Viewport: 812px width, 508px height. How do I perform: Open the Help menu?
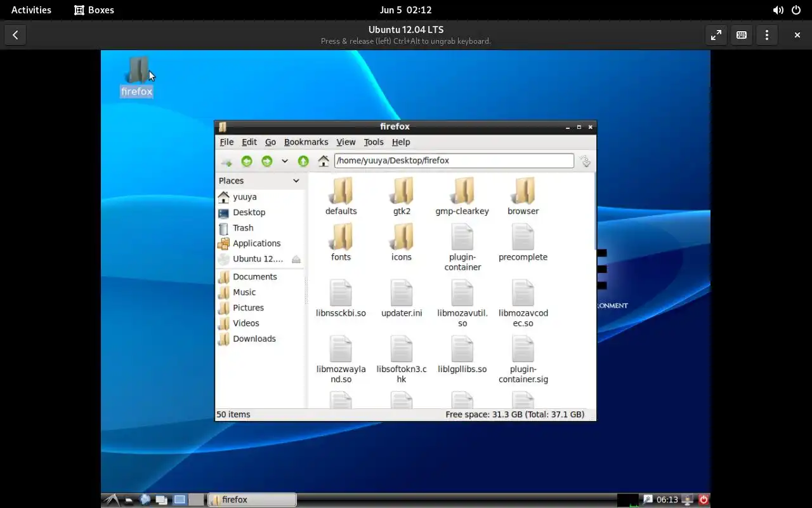coord(401,142)
